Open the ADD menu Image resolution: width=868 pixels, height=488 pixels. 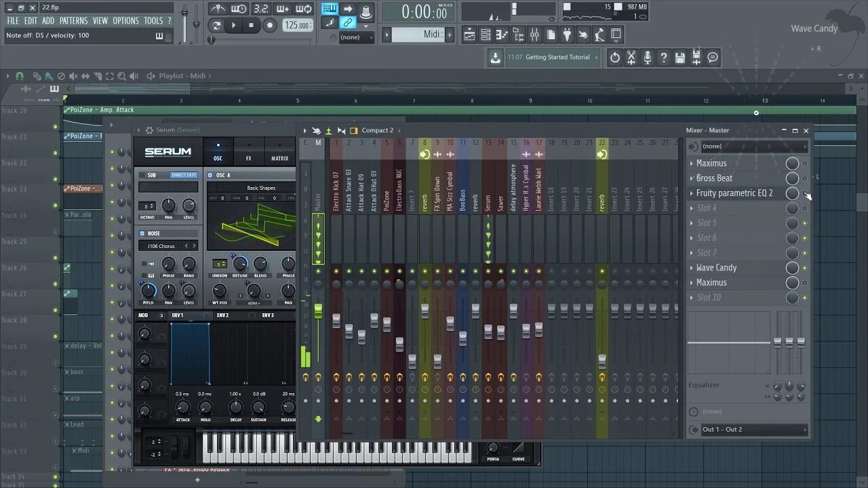click(x=48, y=21)
